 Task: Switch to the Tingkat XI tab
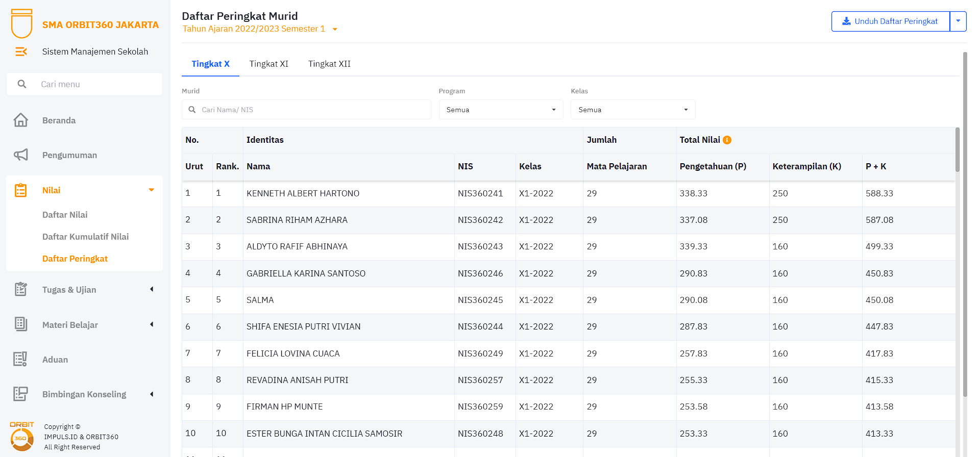pos(268,64)
